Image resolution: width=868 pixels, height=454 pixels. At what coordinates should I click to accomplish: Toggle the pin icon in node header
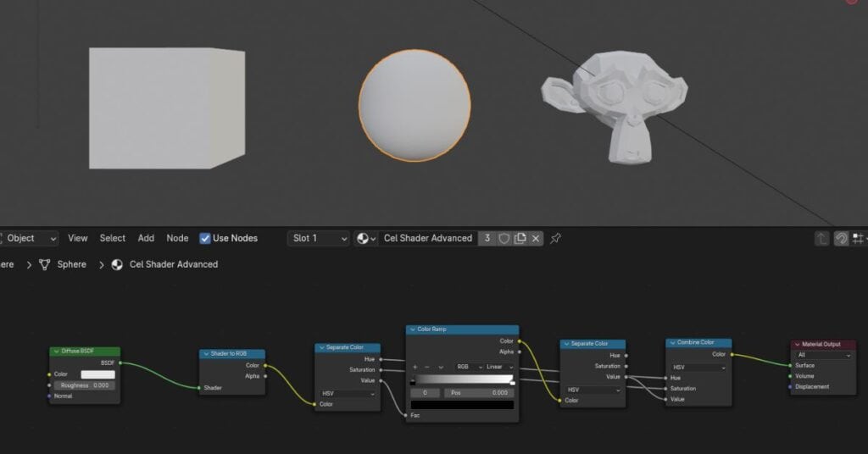point(555,239)
